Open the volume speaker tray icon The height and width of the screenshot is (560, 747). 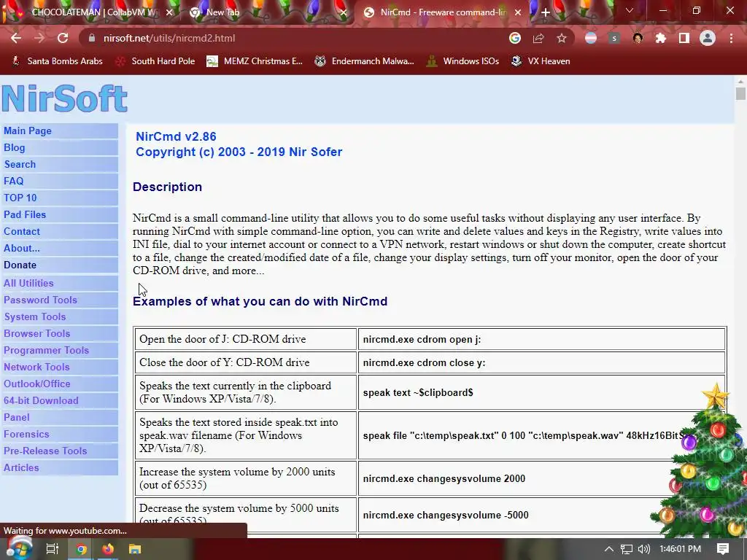click(x=643, y=549)
